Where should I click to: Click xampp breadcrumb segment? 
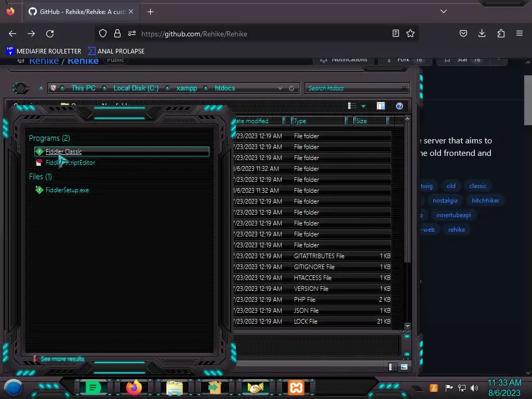coord(187,88)
